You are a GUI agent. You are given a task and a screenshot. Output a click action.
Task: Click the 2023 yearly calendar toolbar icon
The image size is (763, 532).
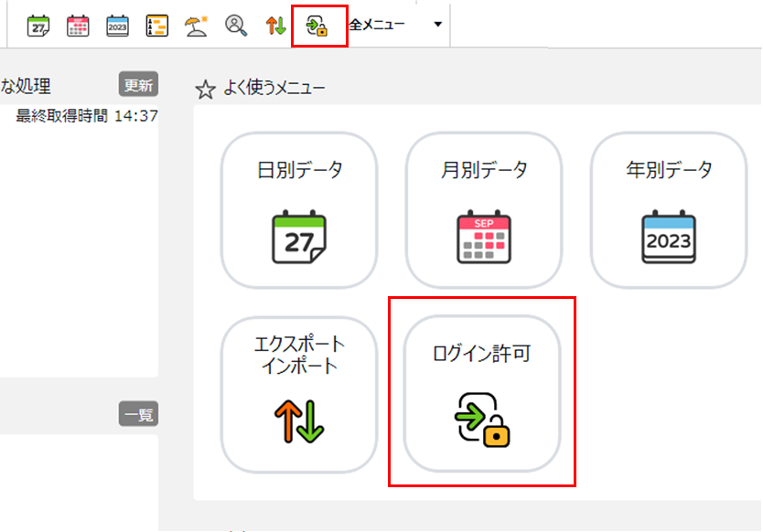tap(117, 26)
